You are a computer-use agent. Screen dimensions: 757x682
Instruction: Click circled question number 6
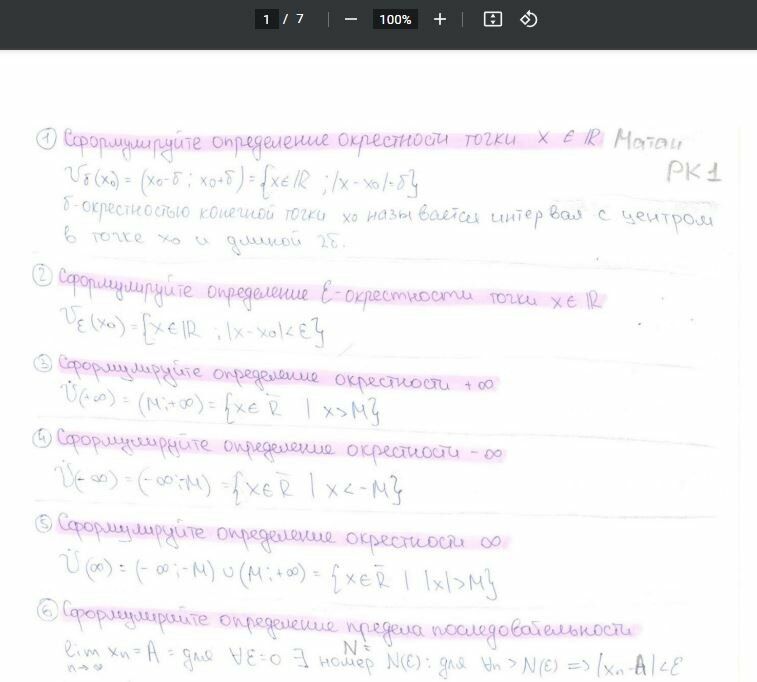[47, 611]
